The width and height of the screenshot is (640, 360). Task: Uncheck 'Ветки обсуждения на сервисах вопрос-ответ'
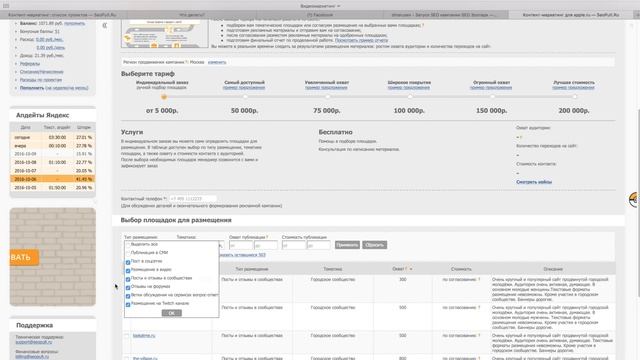point(128,296)
